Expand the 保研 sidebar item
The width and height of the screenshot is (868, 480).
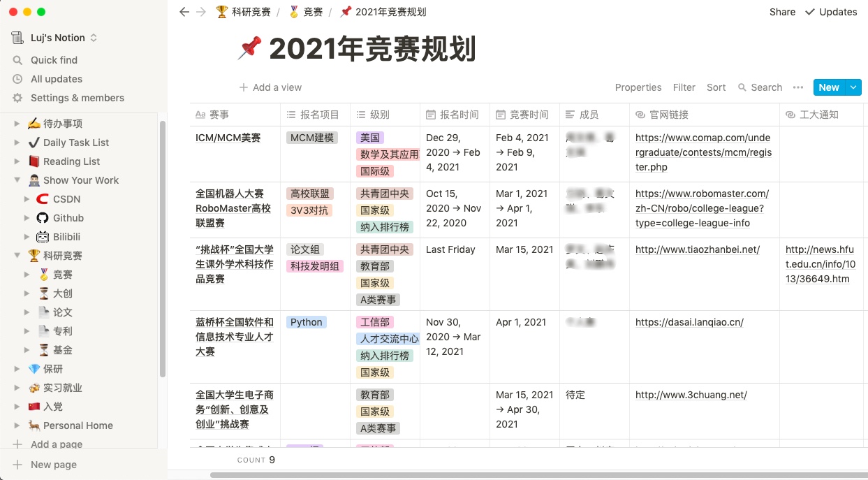[x=17, y=368]
